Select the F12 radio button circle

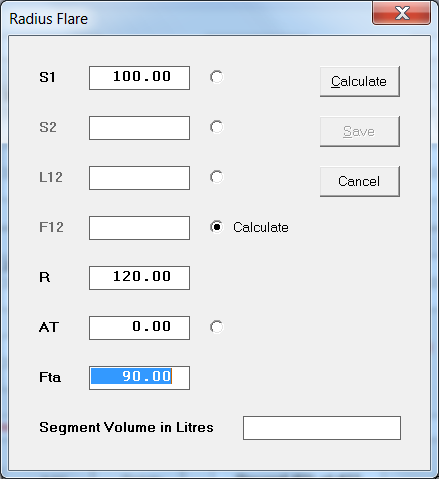pos(217,227)
